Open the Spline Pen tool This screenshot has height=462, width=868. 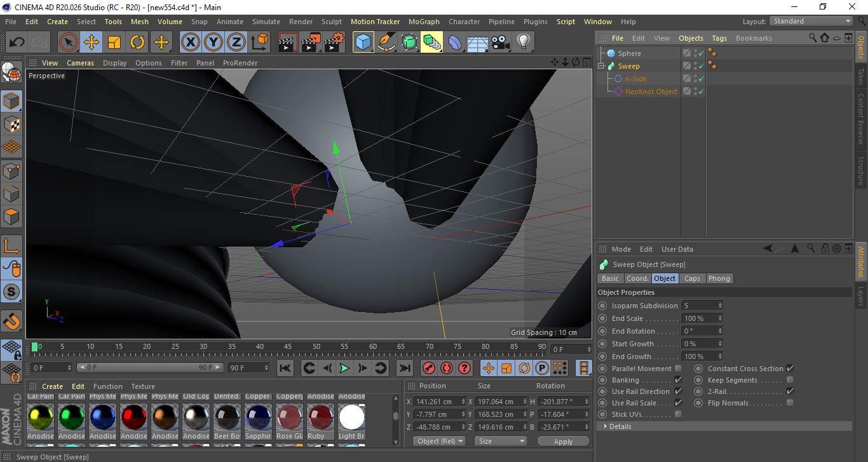point(386,43)
